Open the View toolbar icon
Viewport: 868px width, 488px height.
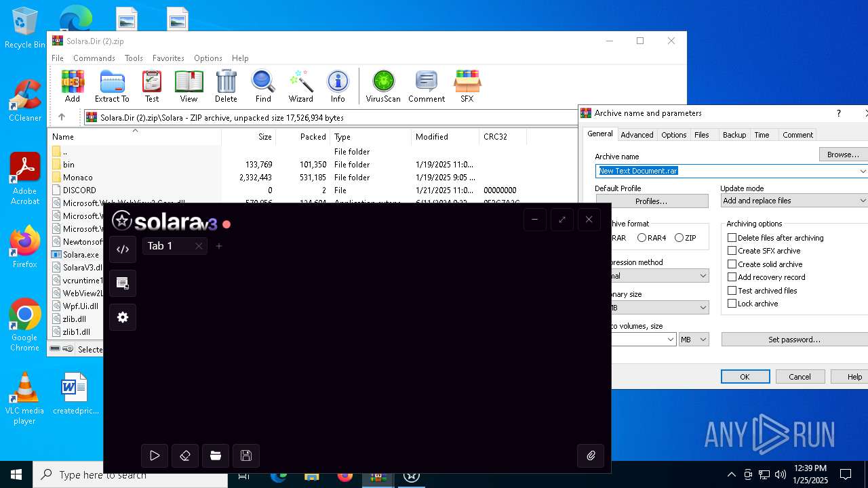tap(189, 86)
